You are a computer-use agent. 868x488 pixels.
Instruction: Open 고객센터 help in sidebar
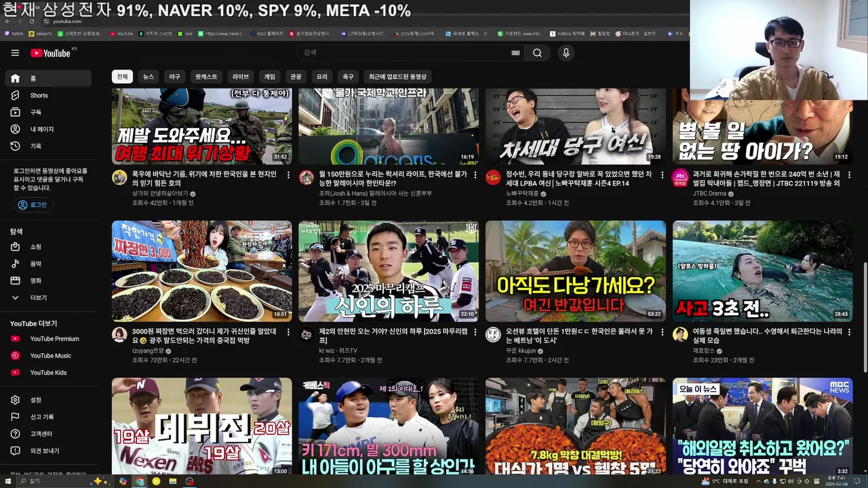[x=49, y=434]
